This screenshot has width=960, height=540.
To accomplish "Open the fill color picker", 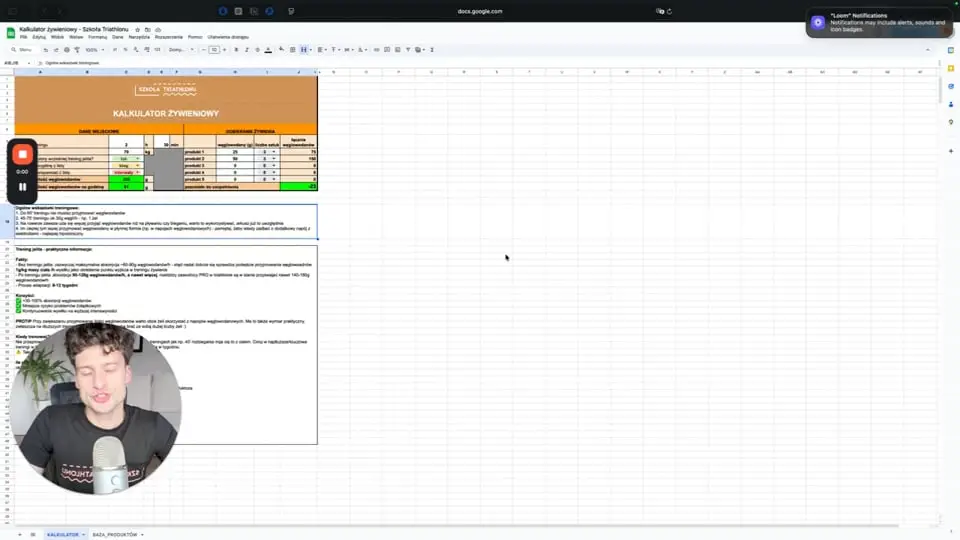I will tap(281, 50).
